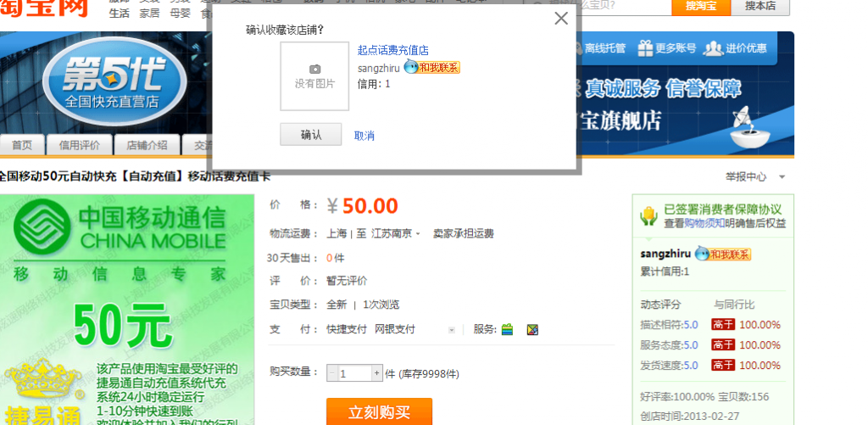Click 和我联系 icon in seller sidebar
The height and width of the screenshot is (425, 868).
coord(723,254)
